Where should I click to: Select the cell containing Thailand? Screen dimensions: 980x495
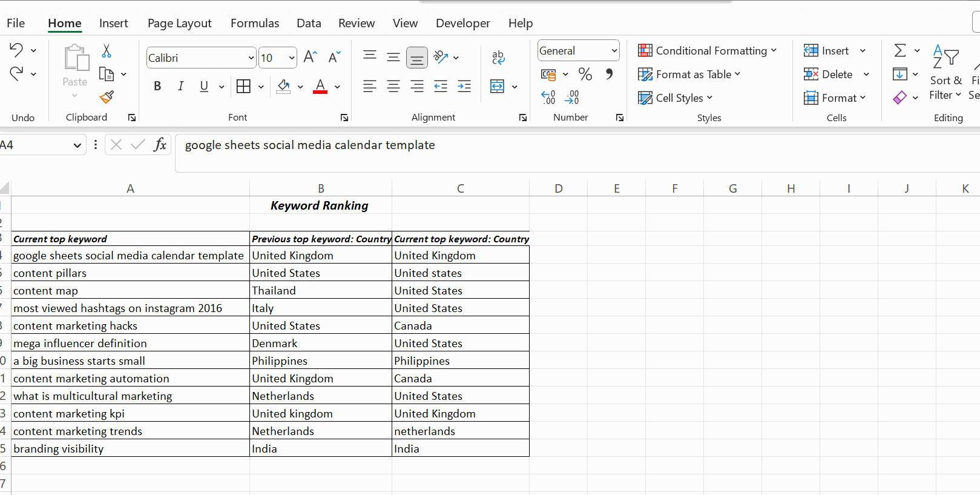(320, 291)
